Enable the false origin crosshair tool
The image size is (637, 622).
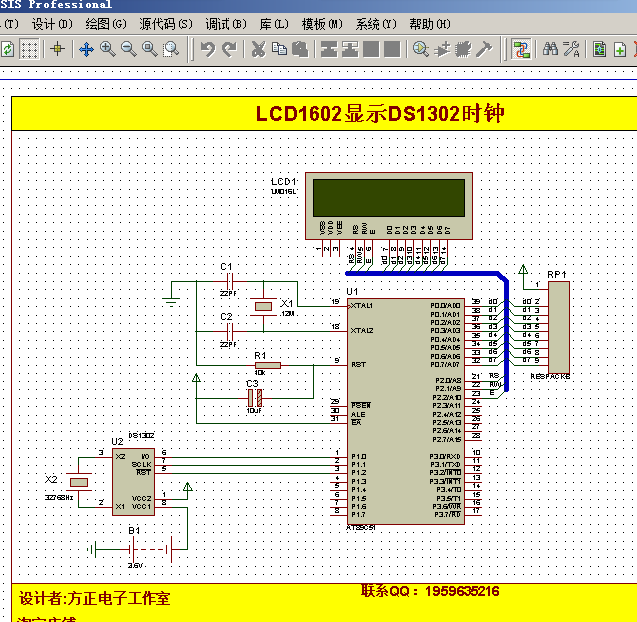tap(58, 49)
